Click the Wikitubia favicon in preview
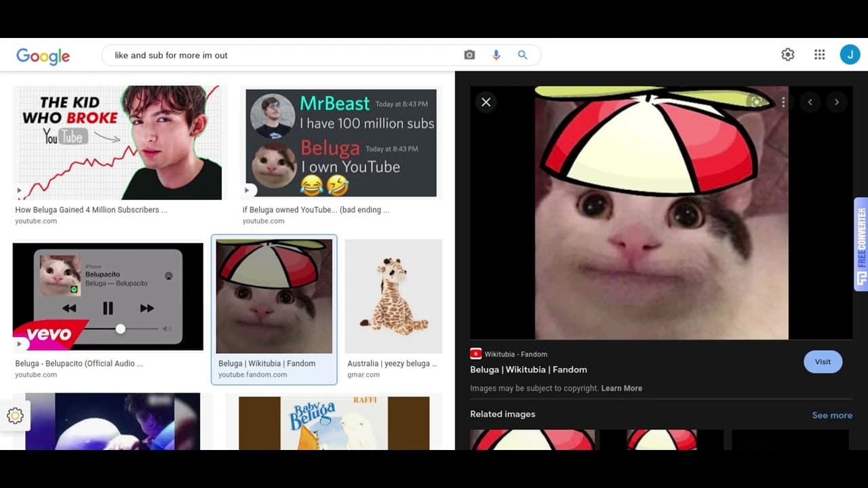Image resolution: width=868 pixels, height=488 pixels. point(475,354)
